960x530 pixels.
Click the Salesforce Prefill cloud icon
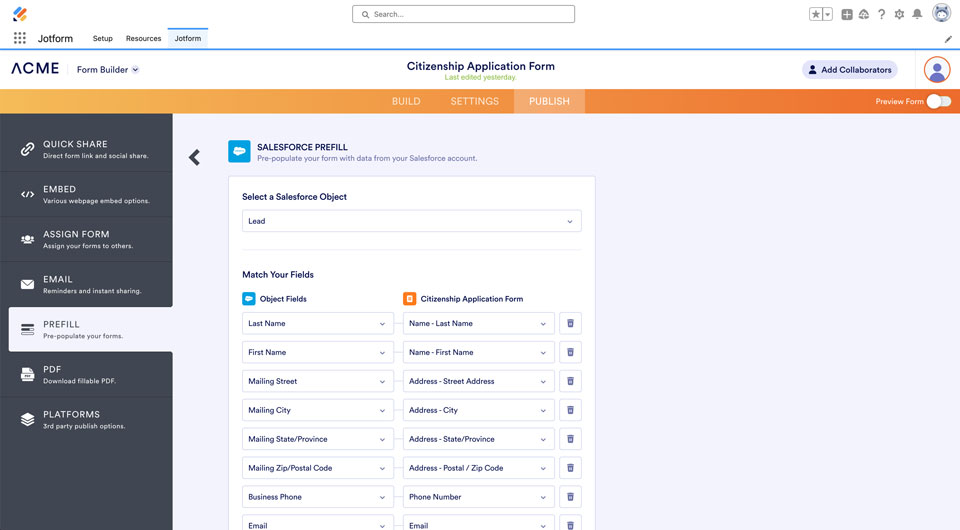coord(239,151)
